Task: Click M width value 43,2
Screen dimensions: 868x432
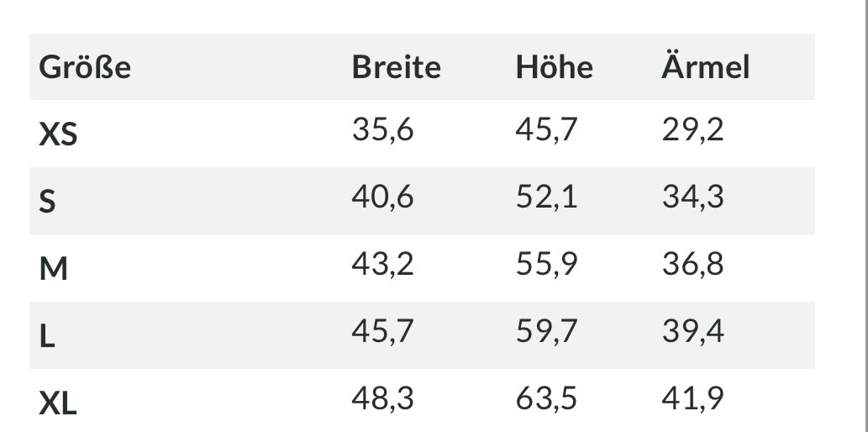Action: click(382, 265)
